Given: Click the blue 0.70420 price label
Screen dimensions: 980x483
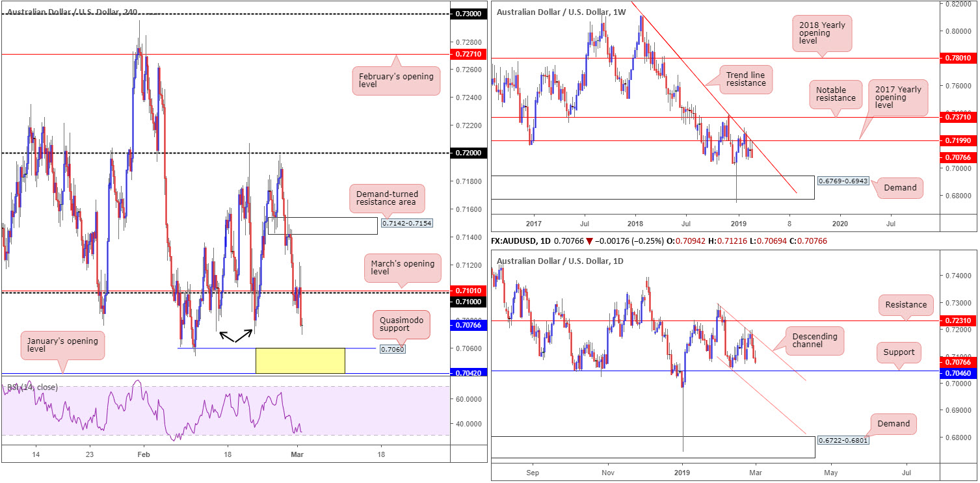Looking at the screenshot, I should click(x=468, y=374).
